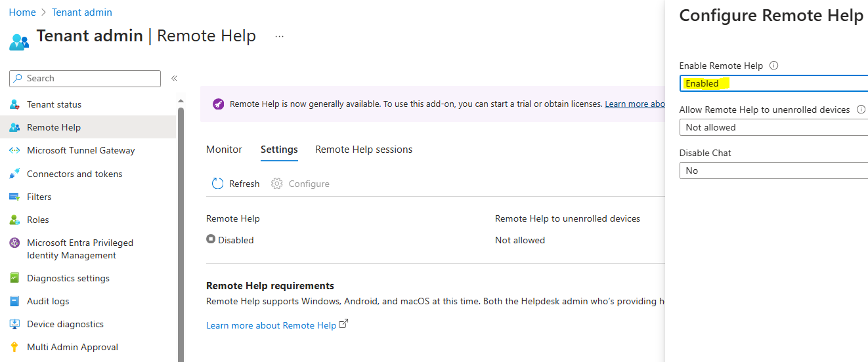
Task: Click the Device diagnostics icon
Action: (x=14, y=324)
